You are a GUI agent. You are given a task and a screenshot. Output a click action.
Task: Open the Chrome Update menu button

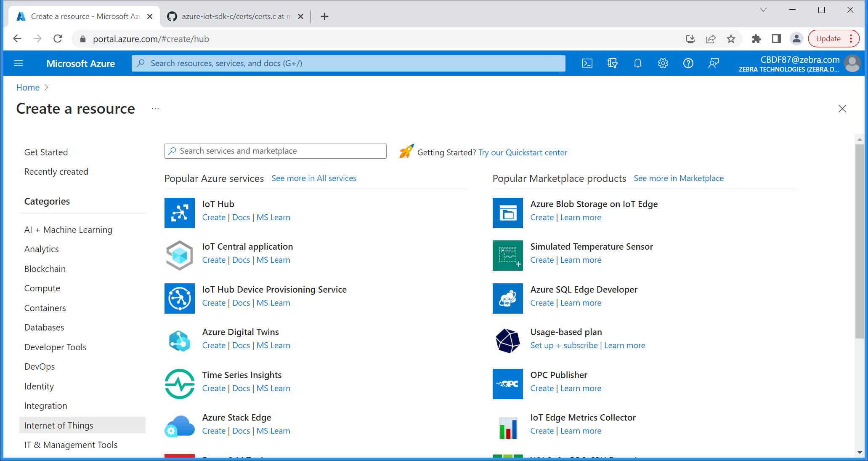click(833, 39)
